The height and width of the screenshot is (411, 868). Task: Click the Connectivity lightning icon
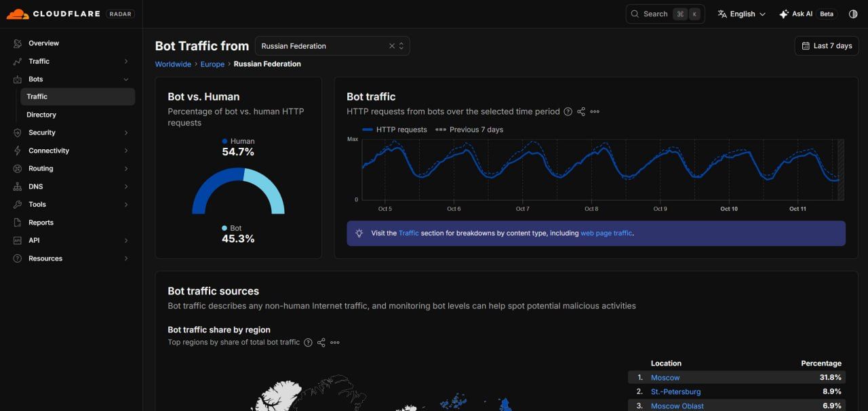(17, 151)
